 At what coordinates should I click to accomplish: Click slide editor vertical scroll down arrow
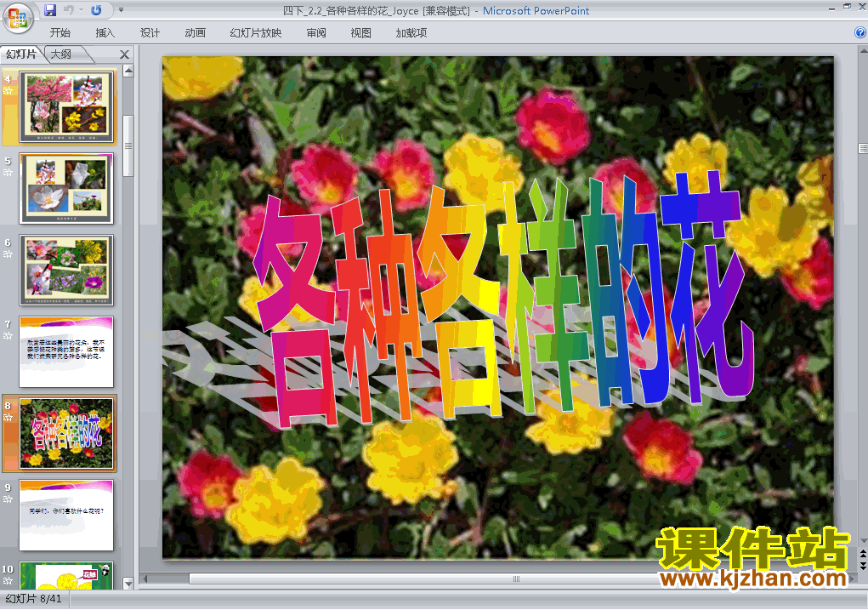click(863, 541)
